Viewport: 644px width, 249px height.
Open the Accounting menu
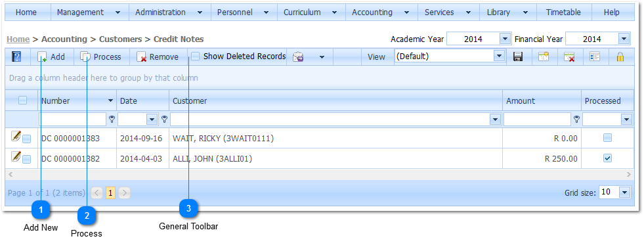click(381, 12)
